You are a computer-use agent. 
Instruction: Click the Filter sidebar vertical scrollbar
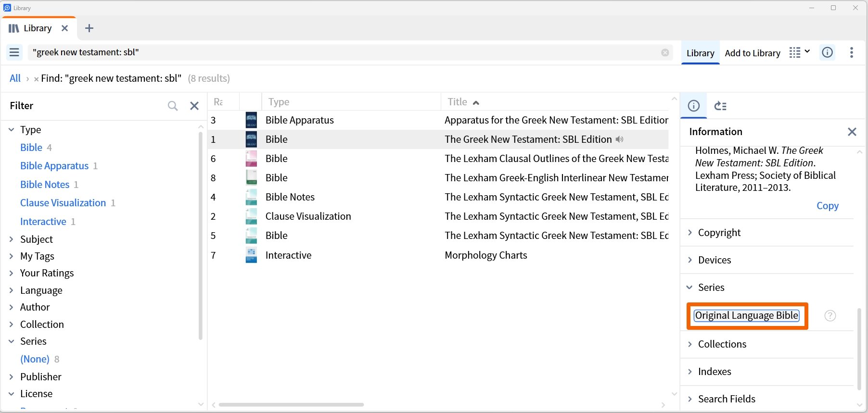click(x=201, y=236)
